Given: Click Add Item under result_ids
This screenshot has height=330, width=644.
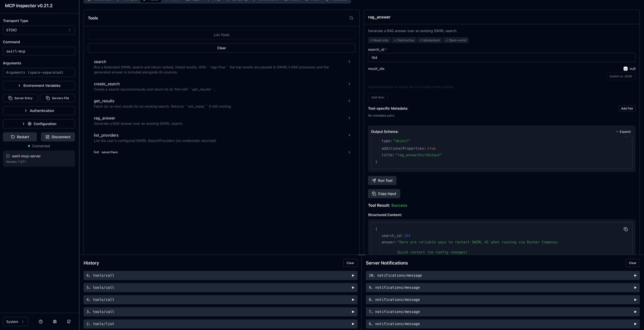Looking at the screenshot, I should 378,98.
